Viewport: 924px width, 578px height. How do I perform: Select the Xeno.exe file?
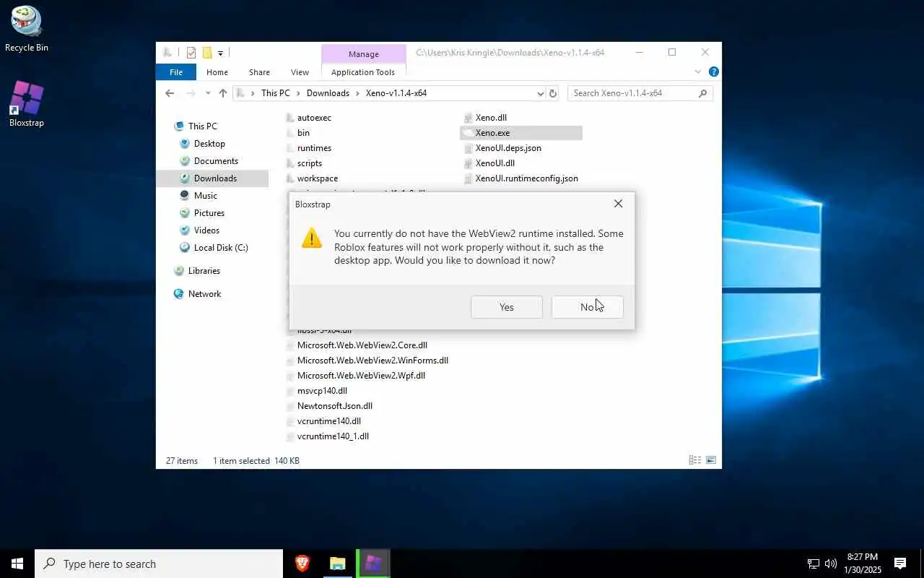pyautogui.click(x=521, y=133)
